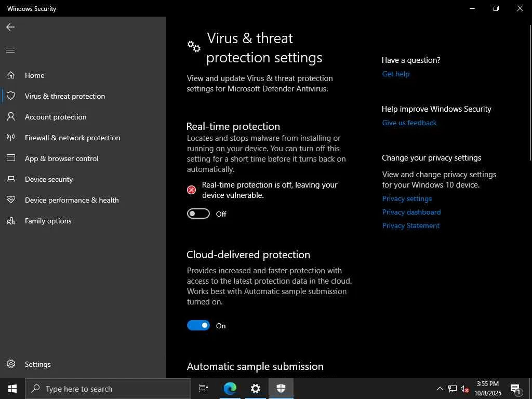Open Settings in the sidebar bottom
This screenshot has height=399, width=532.
coord(37,364)
